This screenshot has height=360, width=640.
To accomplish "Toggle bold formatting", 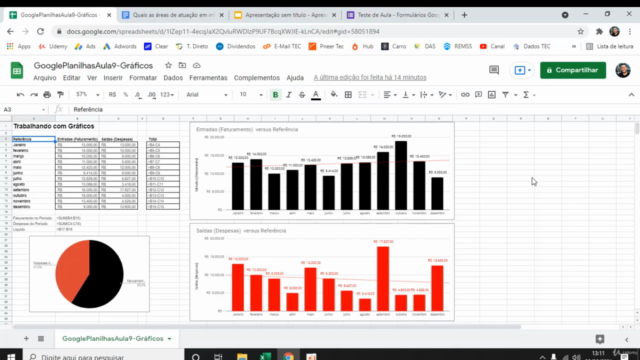I will pos(276,95).
